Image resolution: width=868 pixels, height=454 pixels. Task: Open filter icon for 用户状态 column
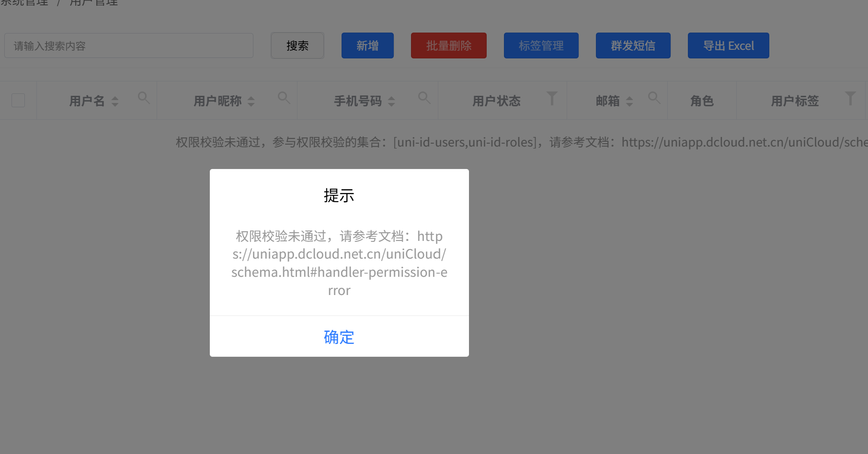(x=552, y=99)
